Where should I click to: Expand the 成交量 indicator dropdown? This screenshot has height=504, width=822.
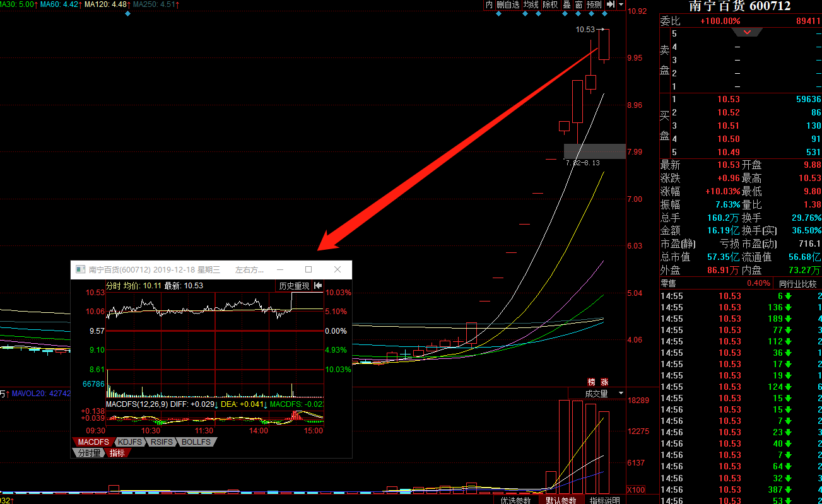point(621,394)
